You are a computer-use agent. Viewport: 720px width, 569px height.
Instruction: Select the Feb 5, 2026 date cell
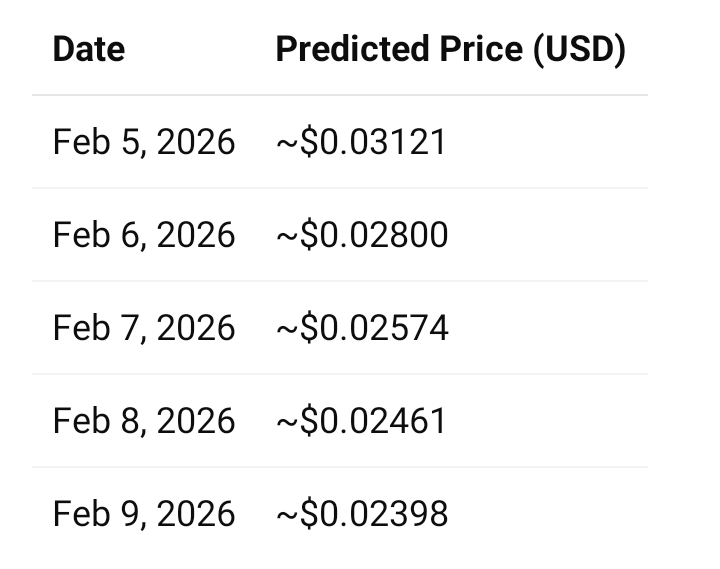click(x=144, y=142)
